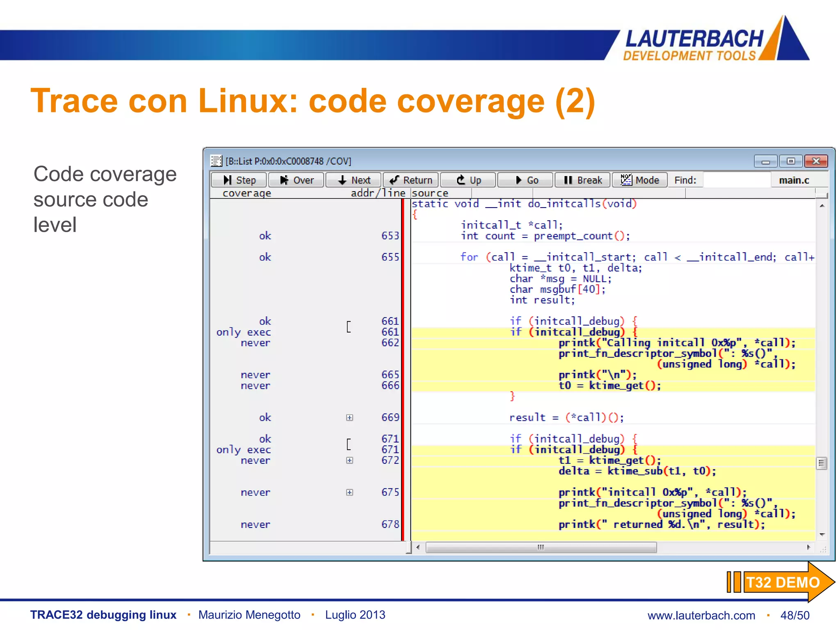Select line number 655
Viewport: 840px width, 630px height.
click(x=390, y=257)
